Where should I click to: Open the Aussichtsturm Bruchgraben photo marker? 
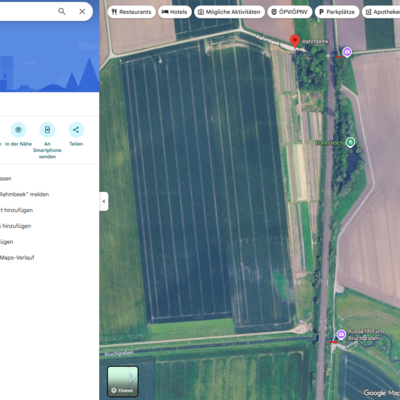tap(341, 334)
